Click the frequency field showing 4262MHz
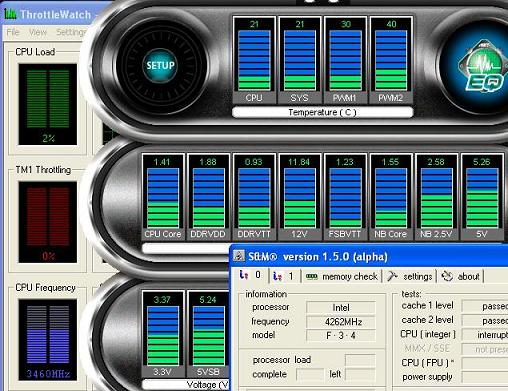The width and height of the screenshot is (508, 391). 341,322
